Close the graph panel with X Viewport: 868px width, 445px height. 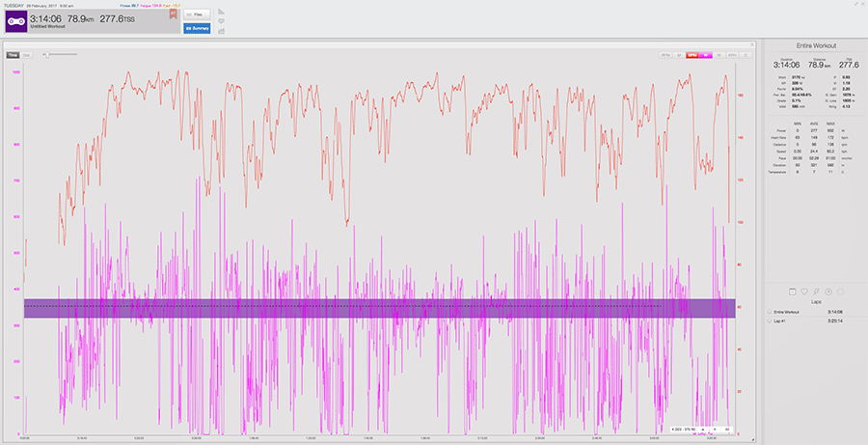[751, 44]
